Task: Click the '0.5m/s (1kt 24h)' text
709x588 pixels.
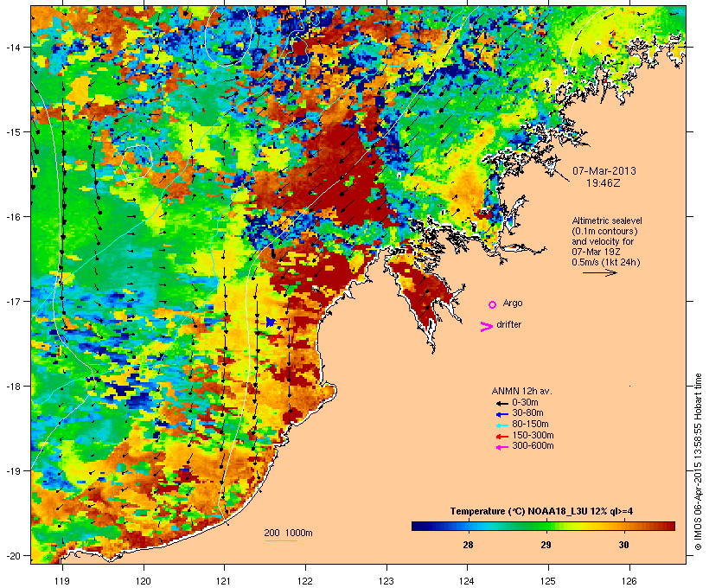Action: 606,262
